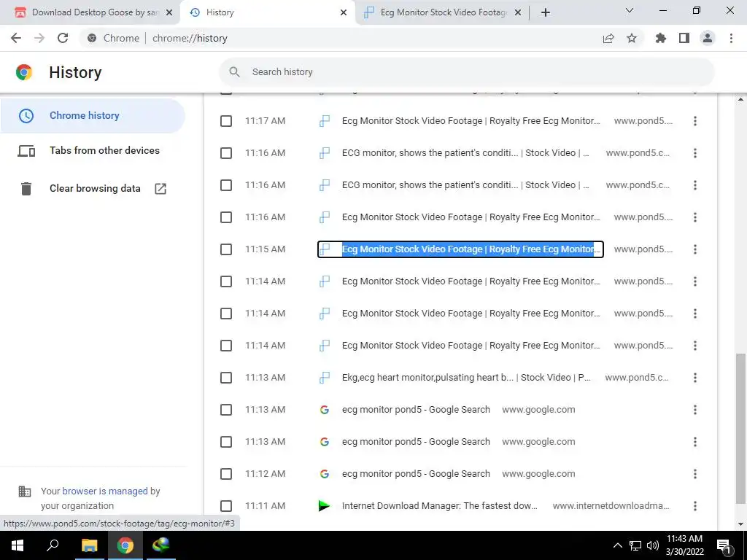Click the building icon for managed browser

pos(24,491)
